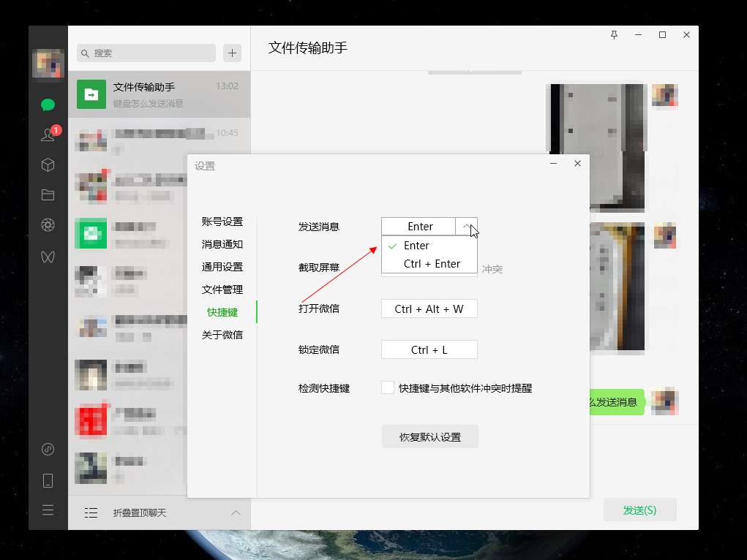Click the red avatar chat in the list
The height and width of the screenshot is (560, 747).
point(91,420)
